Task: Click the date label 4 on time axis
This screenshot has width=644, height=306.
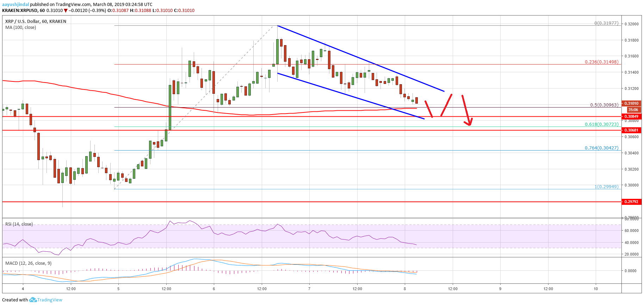Action: pos(23,289)
